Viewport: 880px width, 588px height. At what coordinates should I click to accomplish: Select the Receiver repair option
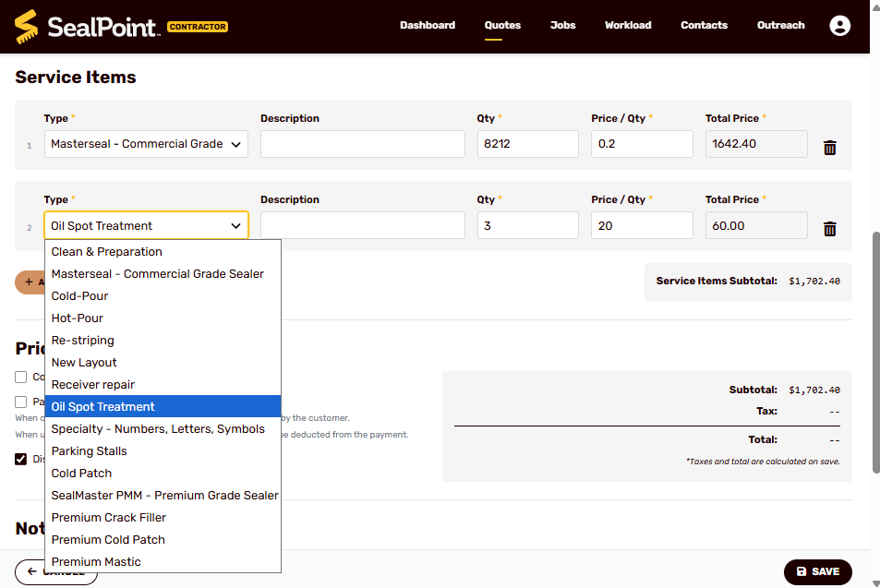163,384
